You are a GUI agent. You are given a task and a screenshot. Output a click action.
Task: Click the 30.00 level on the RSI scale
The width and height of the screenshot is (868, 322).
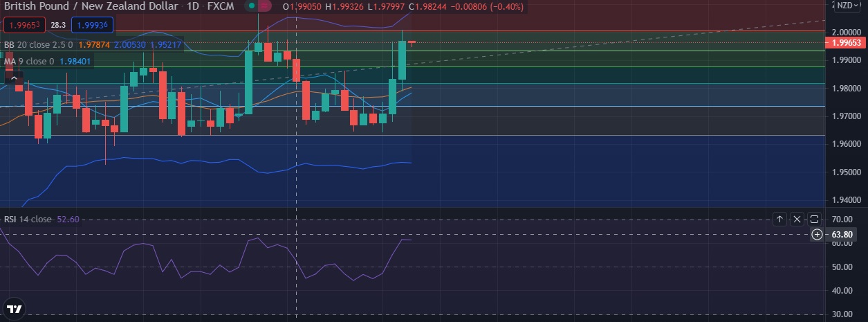point(842,314)
